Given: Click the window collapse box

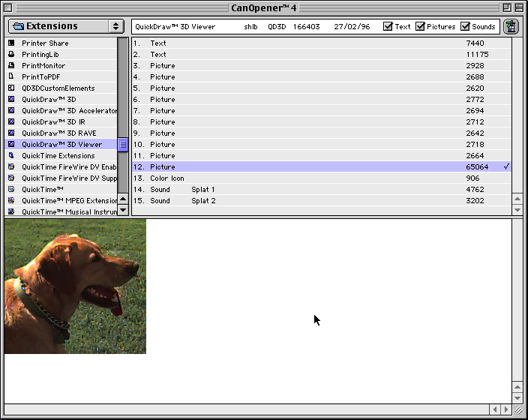Looking at the screenshot, I should point(519,7).
